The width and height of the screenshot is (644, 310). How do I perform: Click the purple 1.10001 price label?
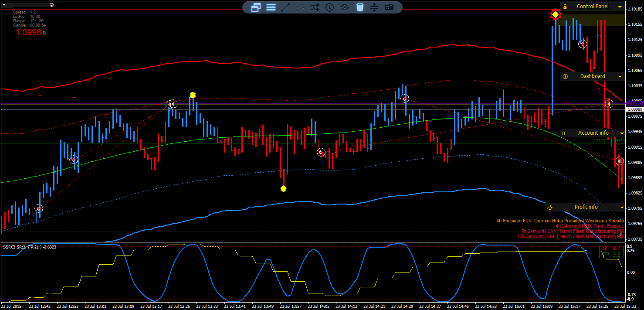coord(634,103)
